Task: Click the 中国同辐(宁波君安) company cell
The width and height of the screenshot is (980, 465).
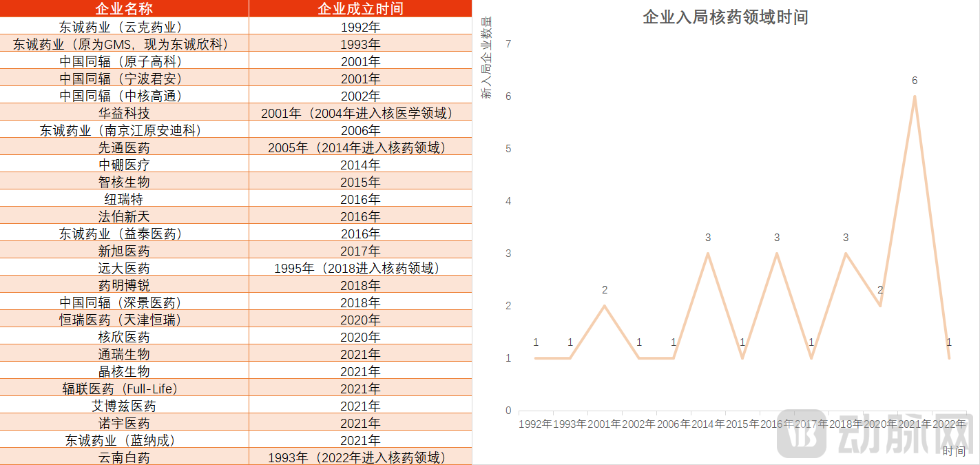Action: pyautogui.click(x=124, y=78)
